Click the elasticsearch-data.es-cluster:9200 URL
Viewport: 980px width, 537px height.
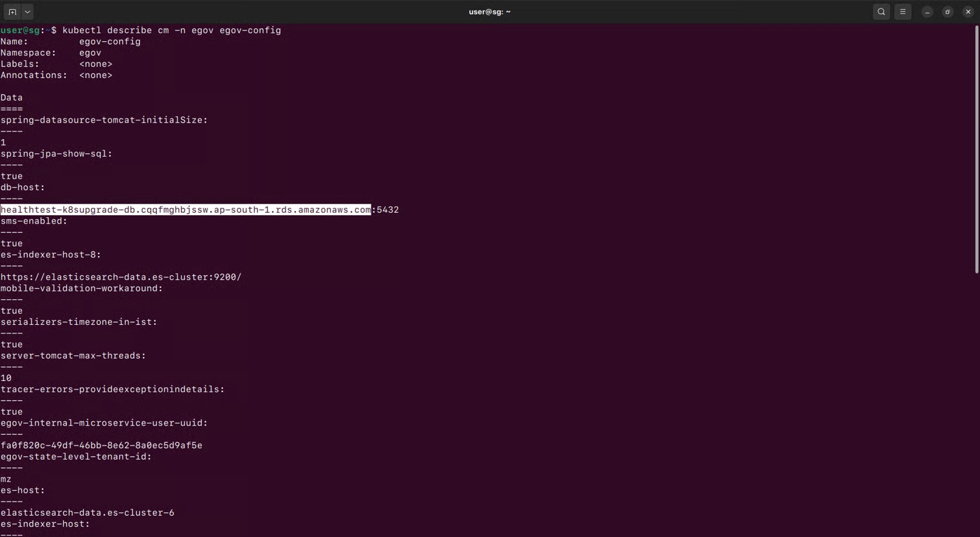(x=121, y=277)
